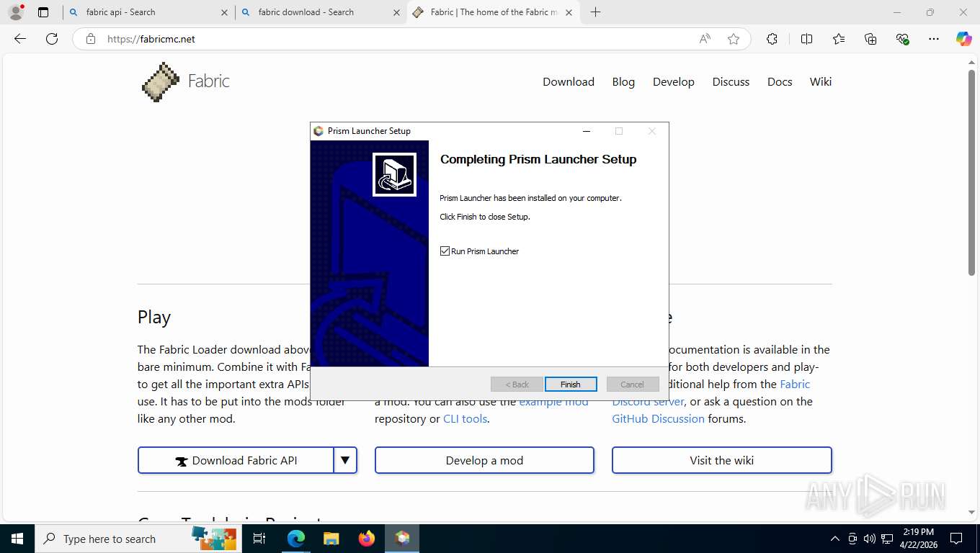Close the Fabric home page tab
This screenshot has width=980, height=553.
coord(569,12)
